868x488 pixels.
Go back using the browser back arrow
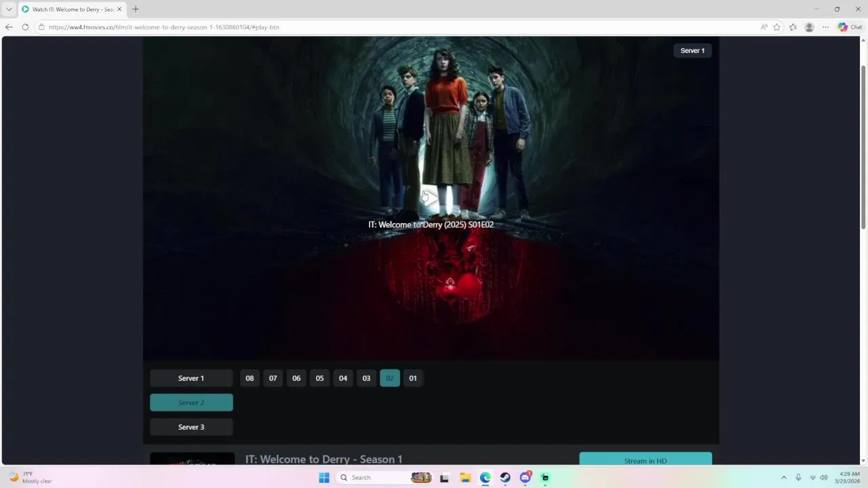pyautogui.click(x=9, y=27)
